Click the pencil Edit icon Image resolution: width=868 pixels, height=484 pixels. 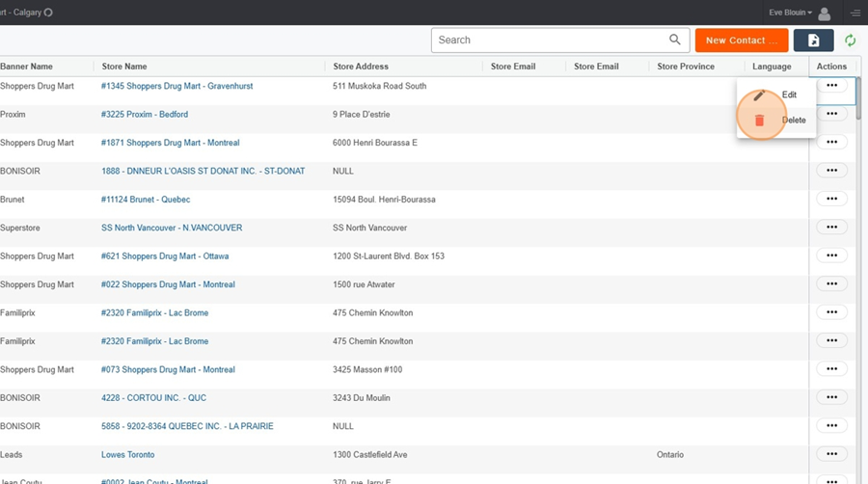click(759, 95)
